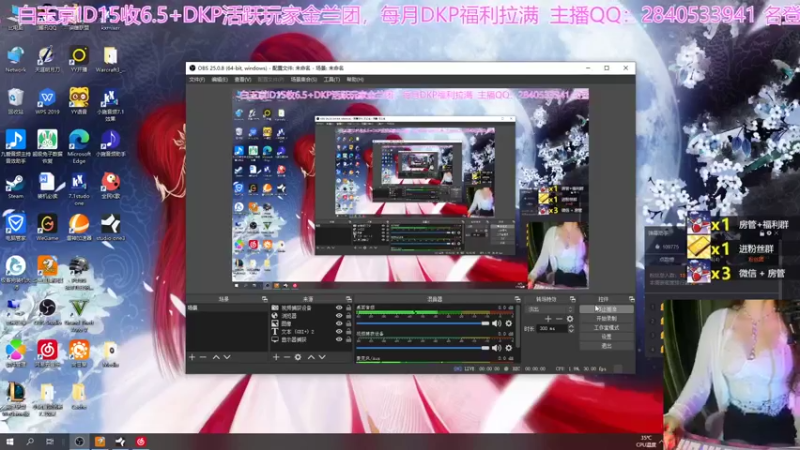Viewport: 800px width, 450px height.
Task: Open the 工具(T) menu in OBS
Action: [332, 80]
